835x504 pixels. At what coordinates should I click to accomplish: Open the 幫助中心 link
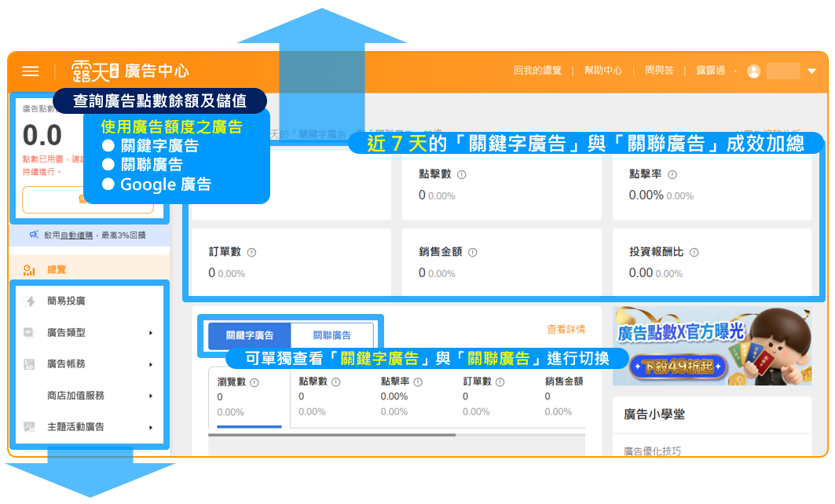[x=603, y=71]
